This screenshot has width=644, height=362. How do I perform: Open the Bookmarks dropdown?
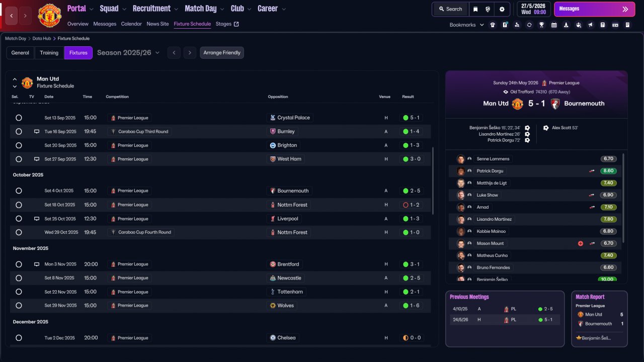pyautogui.click(x=467, y=25)
